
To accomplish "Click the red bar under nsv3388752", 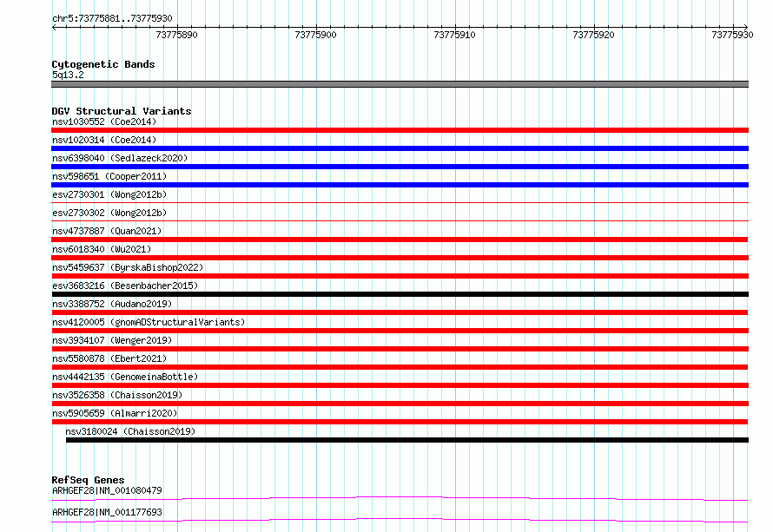I will [x=400, y=312].
